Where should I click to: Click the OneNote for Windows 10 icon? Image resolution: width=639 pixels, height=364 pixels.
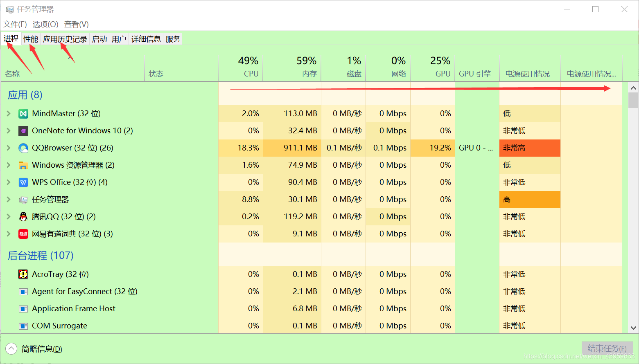pyautogui.click(x=23, y=131)
